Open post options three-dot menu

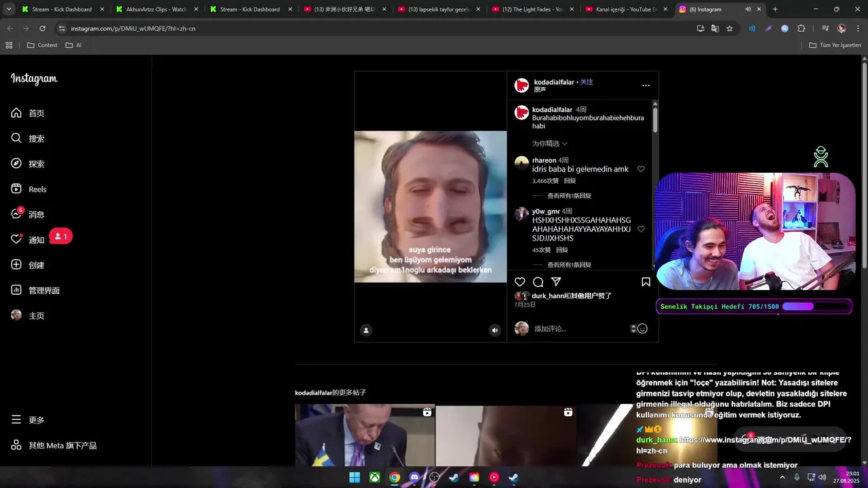click(x=646, y=85)
